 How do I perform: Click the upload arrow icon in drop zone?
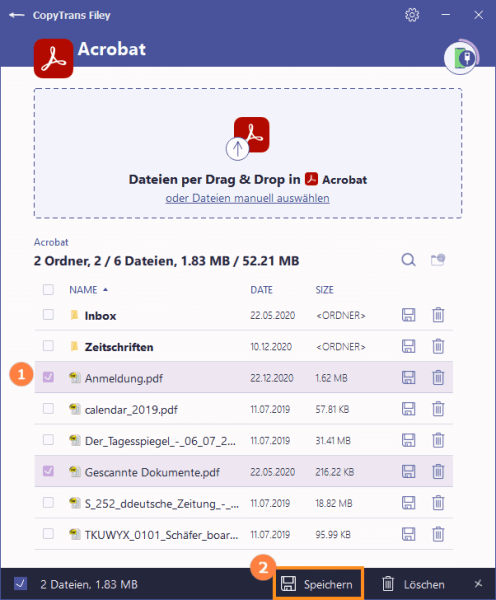pos(237,149)
